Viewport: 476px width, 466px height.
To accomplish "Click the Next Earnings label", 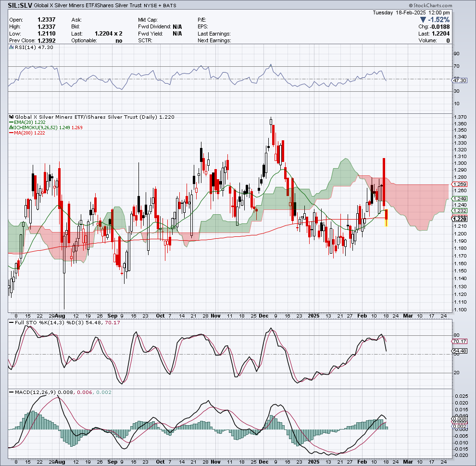I will (214, 41).
